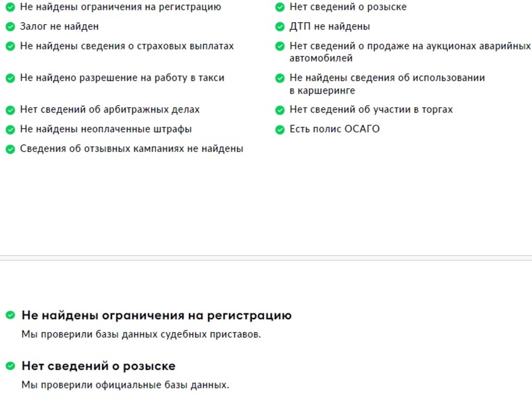
Task: Click the bold heading "Нет сведений о розыске"
Action: tap(98, 366)
